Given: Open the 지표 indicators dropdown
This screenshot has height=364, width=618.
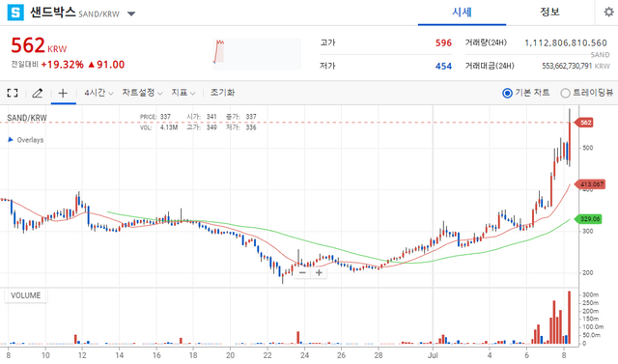Looking at the screenshot, I should point(183,93).
